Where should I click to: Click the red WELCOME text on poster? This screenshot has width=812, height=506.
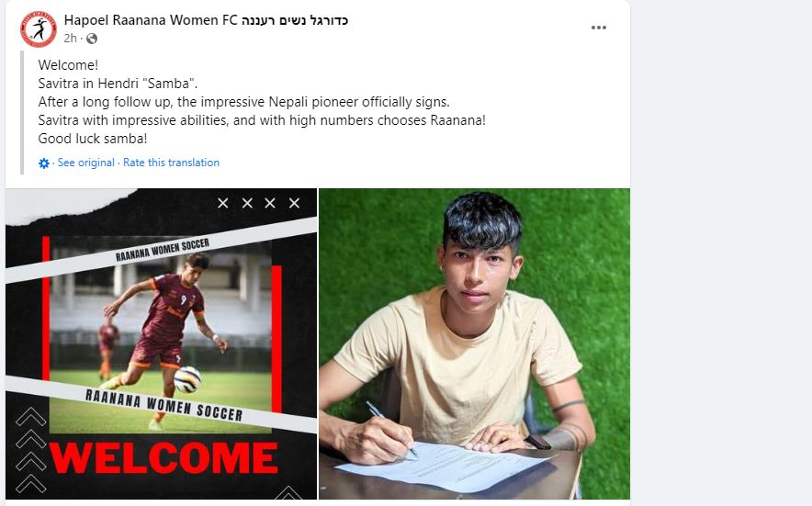(x=164, y=458)
